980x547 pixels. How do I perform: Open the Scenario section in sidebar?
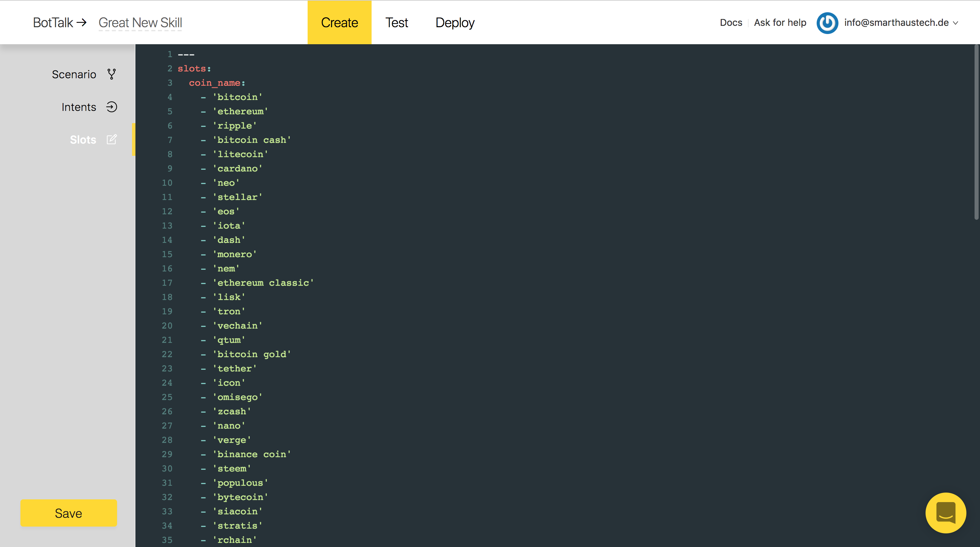[x=74, y=74]
